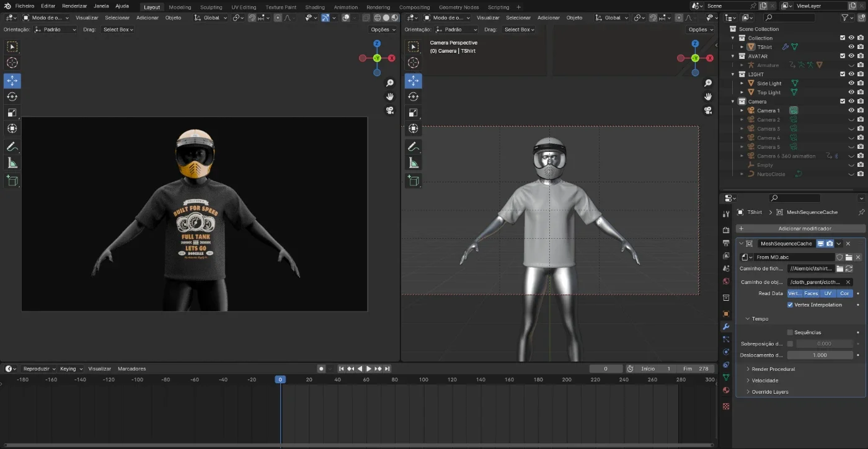Image resolution: width=868 pixels, height=449 pixels.
Task: Disable the Vertex Interpolation checkbox
Action: (x=790, y=305)
